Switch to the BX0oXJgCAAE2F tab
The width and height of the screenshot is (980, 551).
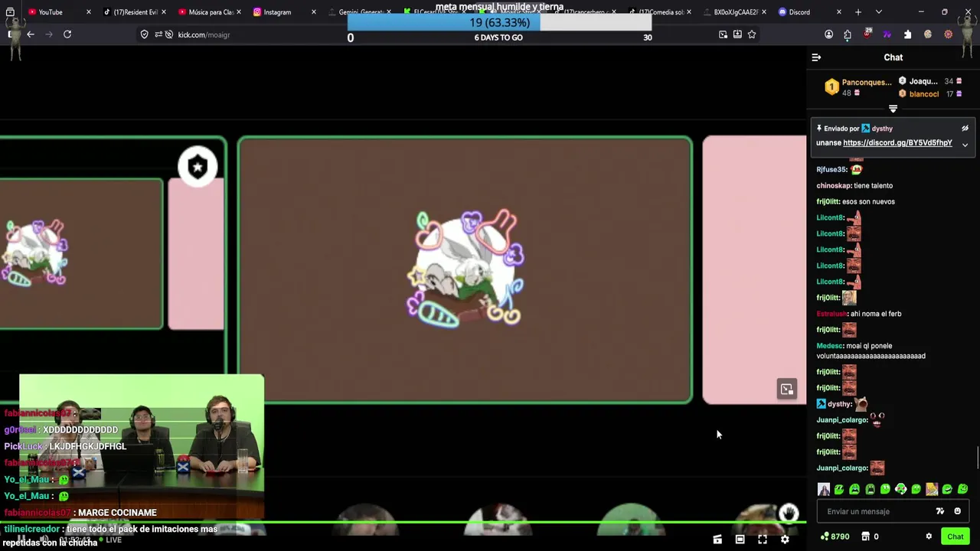pyautogui.click(x=735, y=12)
